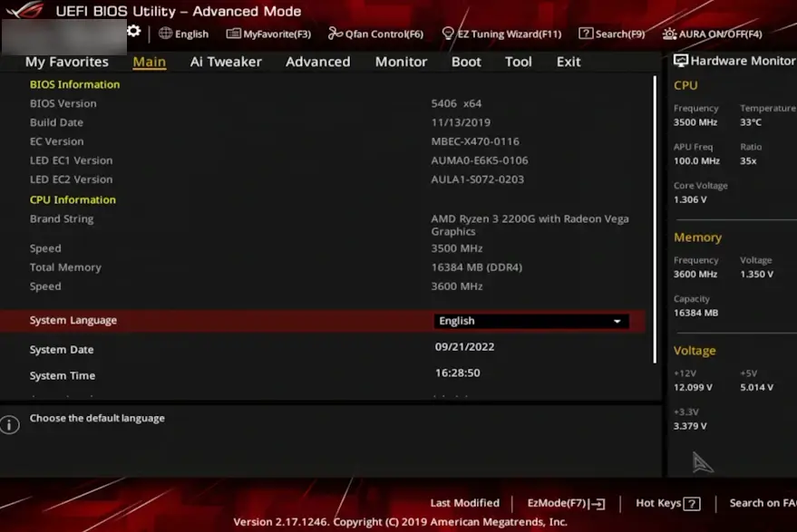
Task: Click the settings gear icon in header
Action: [x=133, y=32]
